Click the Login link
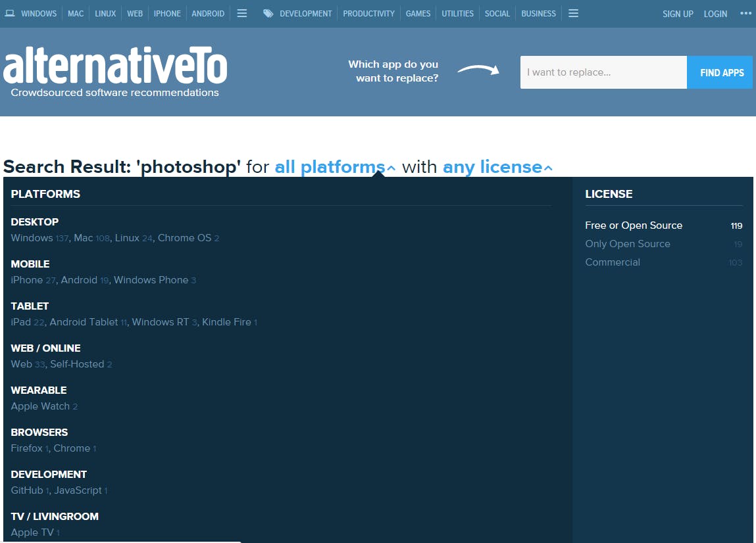 coord(715,14)
